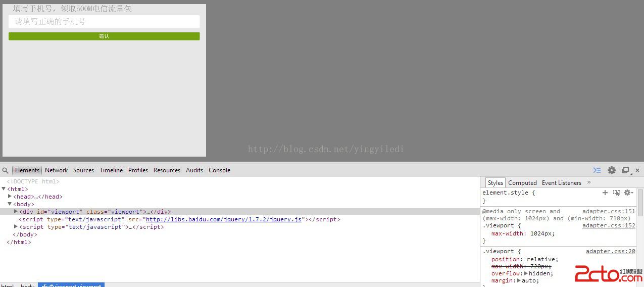
Task: Select the closing </html> tag row
Action: (x=19, y=242)
